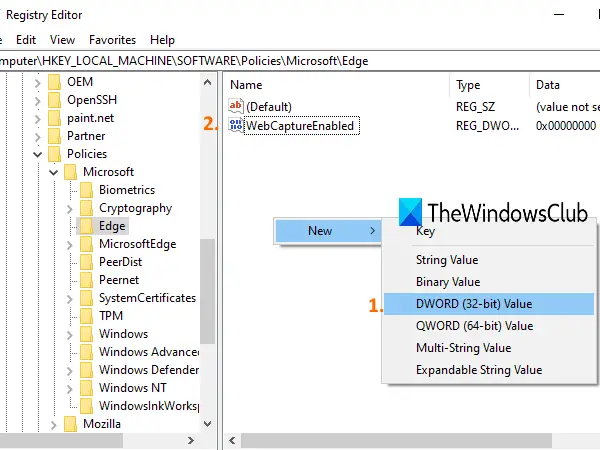Expand the Partner key
Screen dimensions: 600x450
coord(38,137)
